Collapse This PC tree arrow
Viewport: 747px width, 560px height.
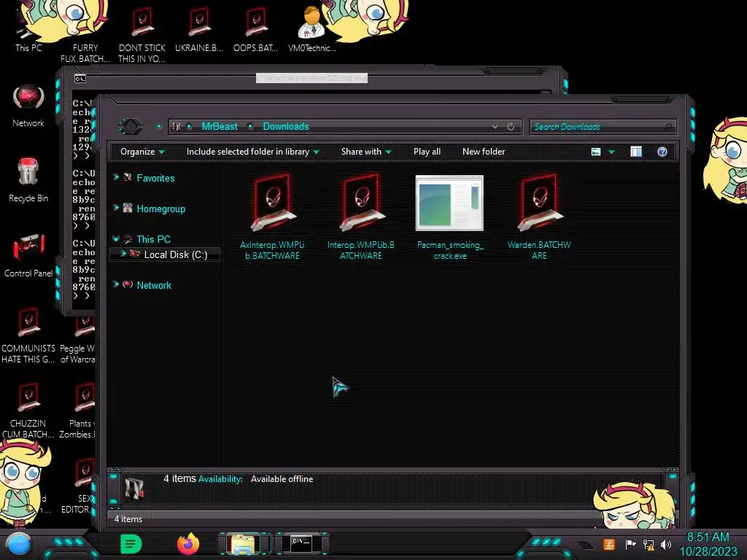[116, 239]
